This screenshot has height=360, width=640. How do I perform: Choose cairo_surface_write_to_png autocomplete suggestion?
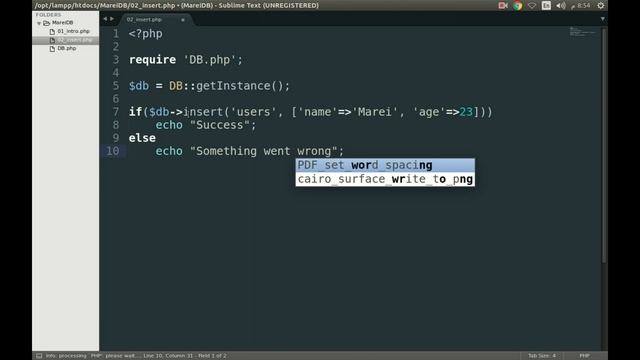(x=385, y=179)
